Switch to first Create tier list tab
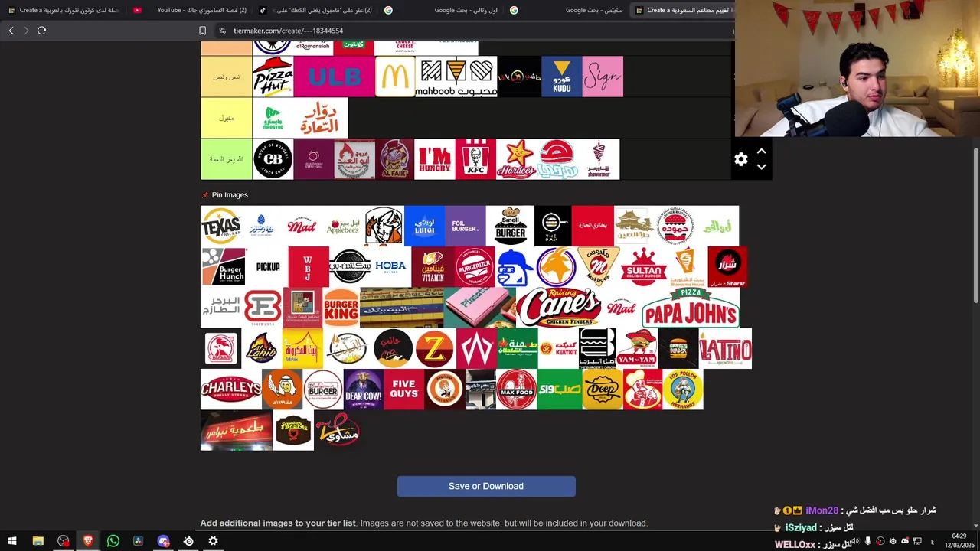980x551 pixels. tap(64, 10)
